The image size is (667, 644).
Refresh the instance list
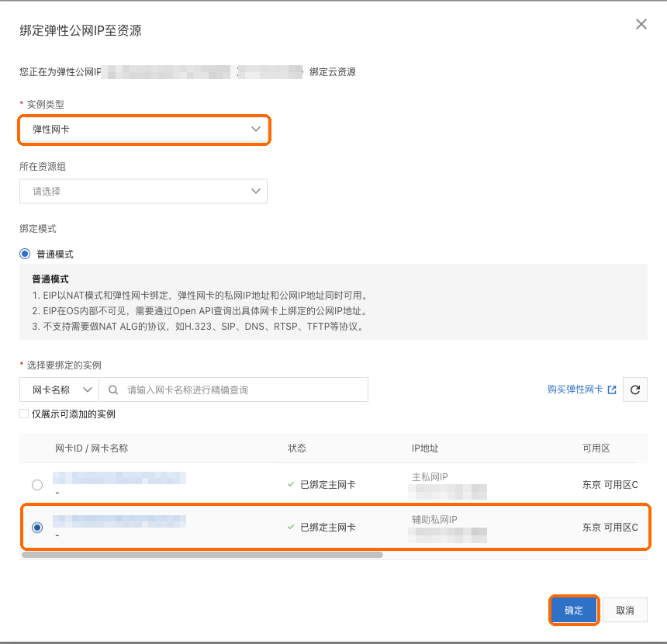click(635, 390)
